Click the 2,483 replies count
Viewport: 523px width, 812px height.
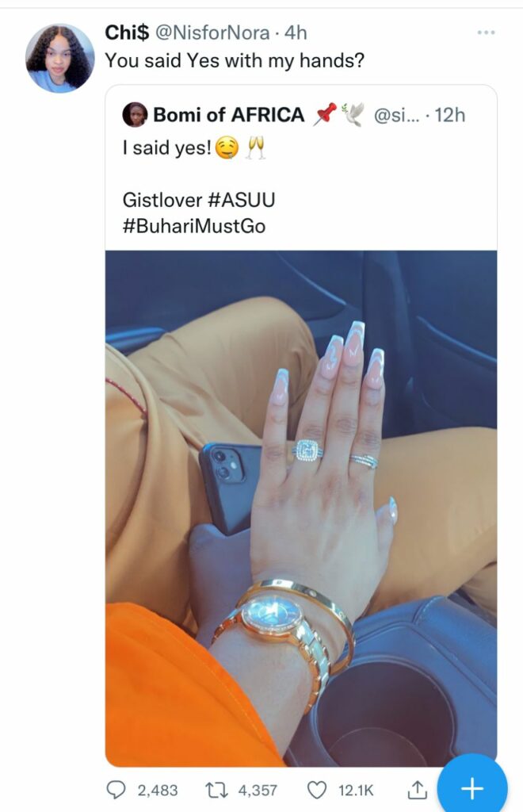[157, 791]
